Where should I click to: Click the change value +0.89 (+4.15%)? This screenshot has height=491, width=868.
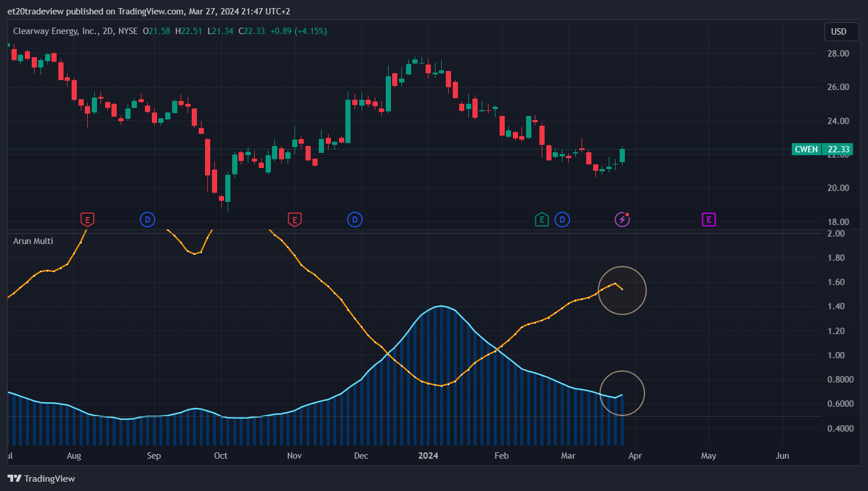[x=299, y=31]
